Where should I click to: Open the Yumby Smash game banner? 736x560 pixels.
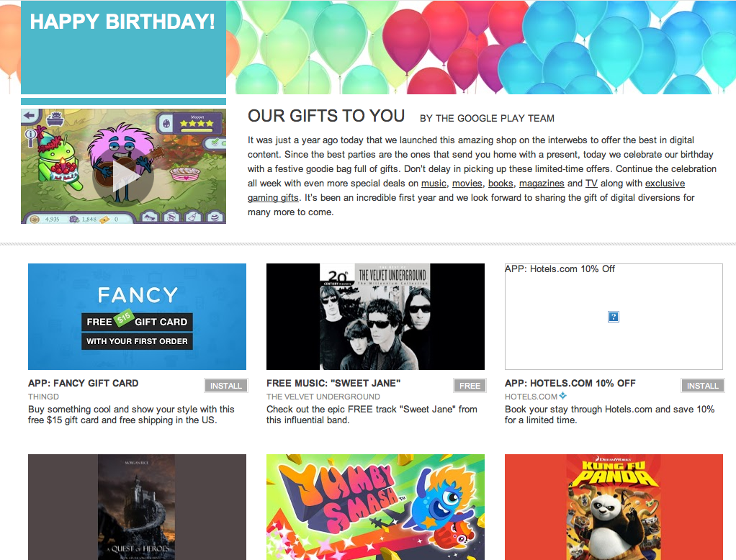point(375,507)
